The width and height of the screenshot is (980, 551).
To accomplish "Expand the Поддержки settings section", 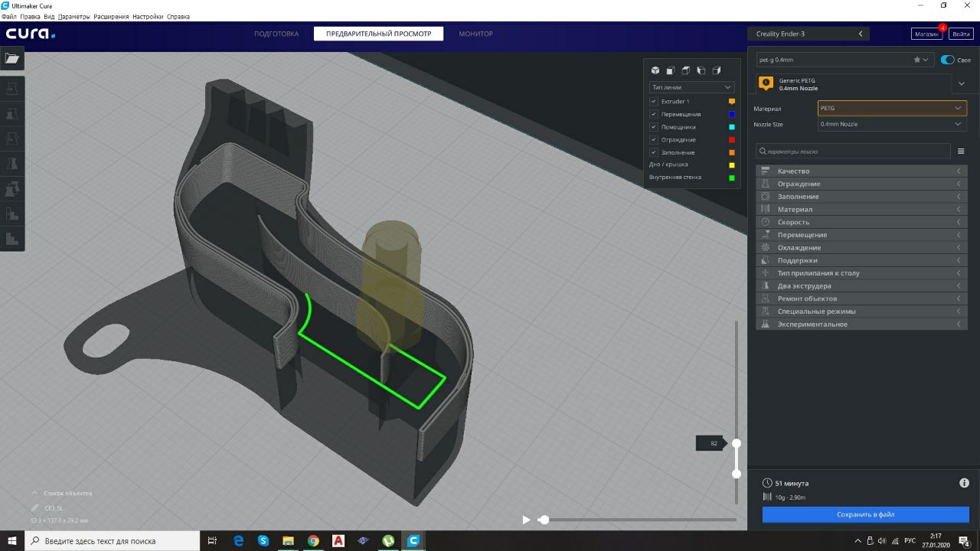I will click(x=861, y=260).
